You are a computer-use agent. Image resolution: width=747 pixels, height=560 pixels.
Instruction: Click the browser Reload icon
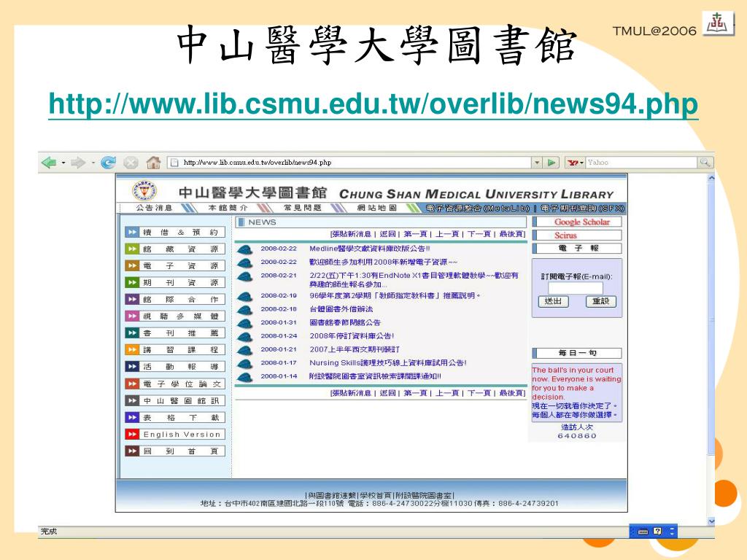(108, 163)
